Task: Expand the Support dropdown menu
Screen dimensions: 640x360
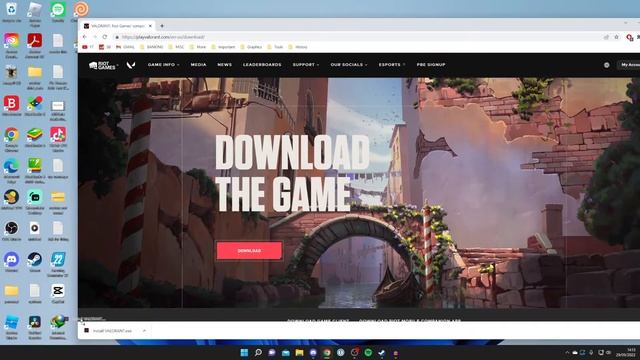Action: [306, 64]
